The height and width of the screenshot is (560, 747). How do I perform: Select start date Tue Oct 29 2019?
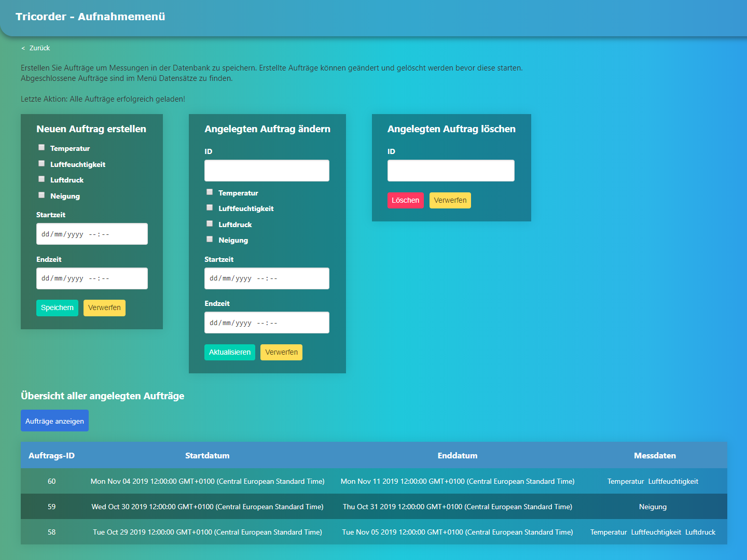(208, 532)
